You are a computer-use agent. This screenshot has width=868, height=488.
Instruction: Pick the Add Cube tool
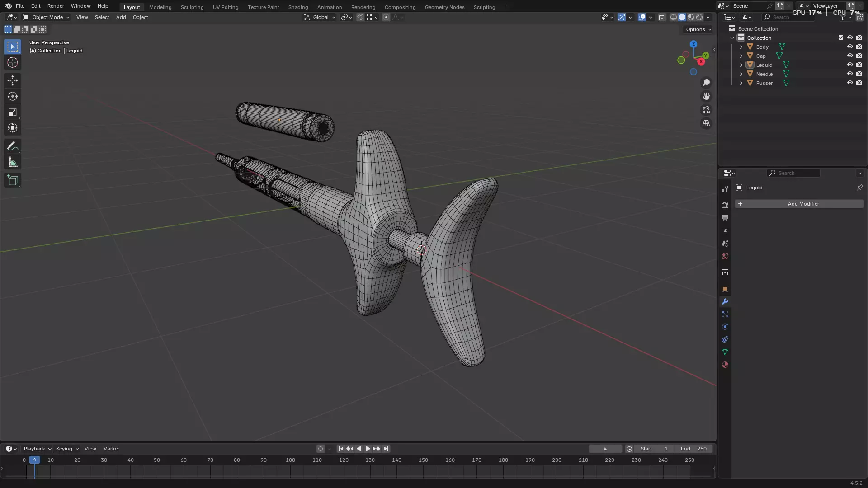pyautogui.click(x=13, y=180)
